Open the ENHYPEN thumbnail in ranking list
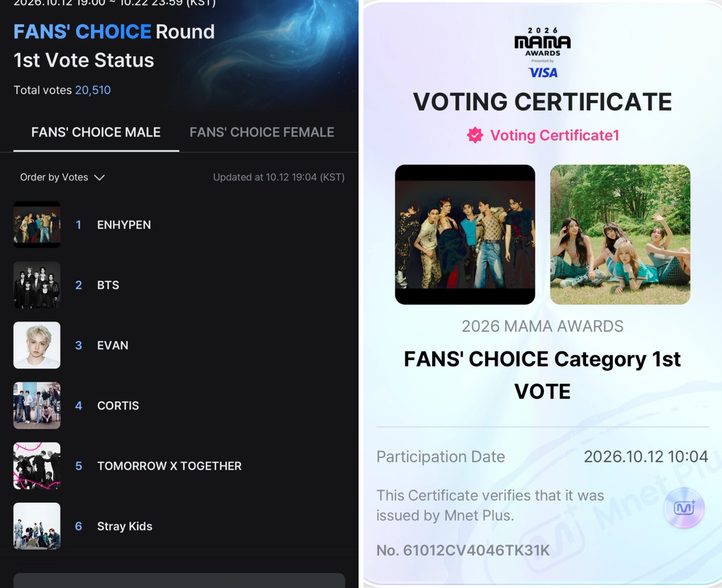 [37, 224]
